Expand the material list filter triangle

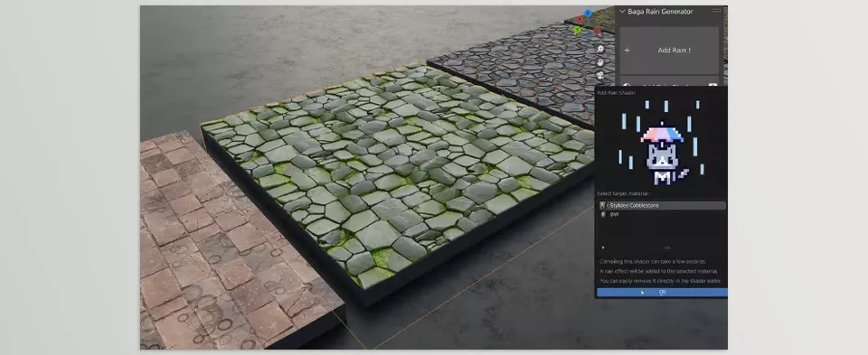(x=603, y=248)
